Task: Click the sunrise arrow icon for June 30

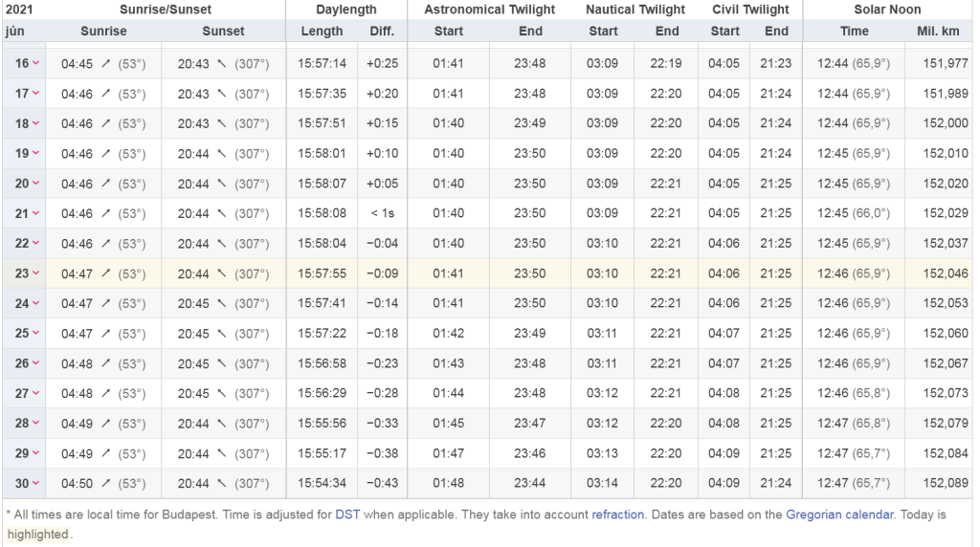Action: (105, 484)
